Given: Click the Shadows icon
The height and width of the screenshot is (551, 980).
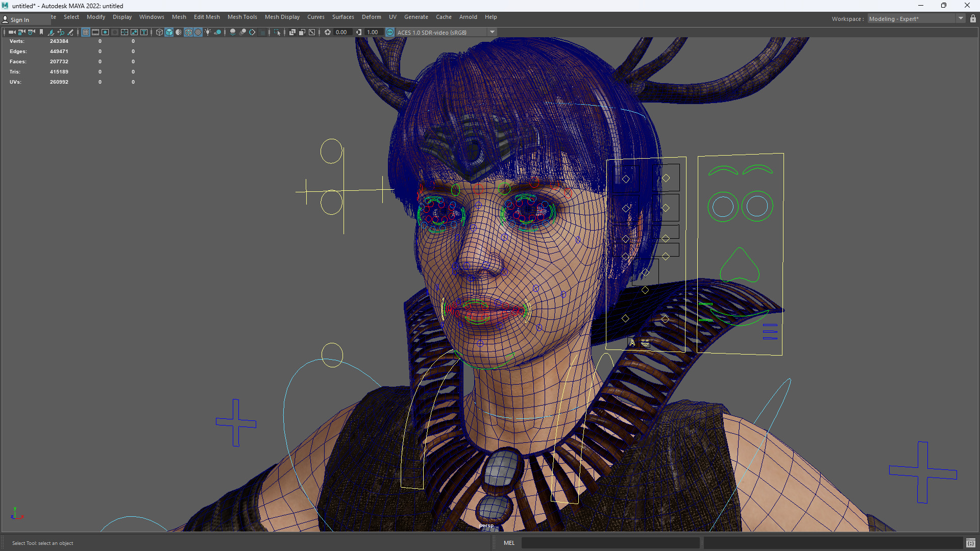Looking at the screenshot, I should [217, 32].
